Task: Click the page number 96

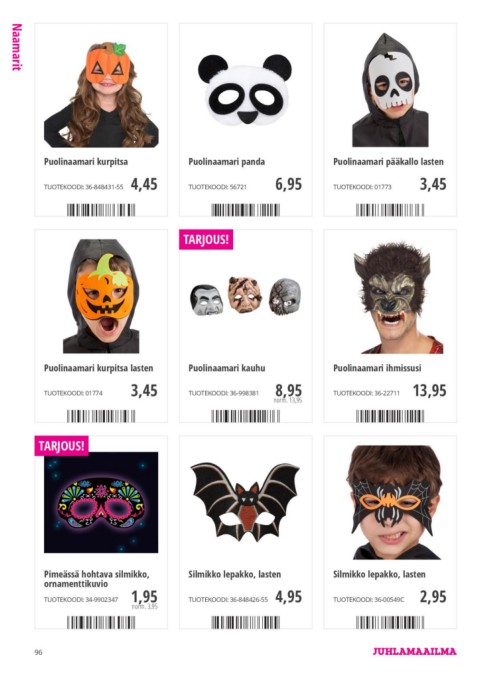Action: [38, 652]
